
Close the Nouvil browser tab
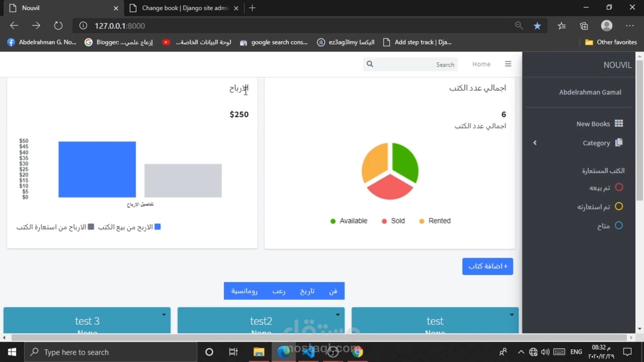[x=116, y=8]
